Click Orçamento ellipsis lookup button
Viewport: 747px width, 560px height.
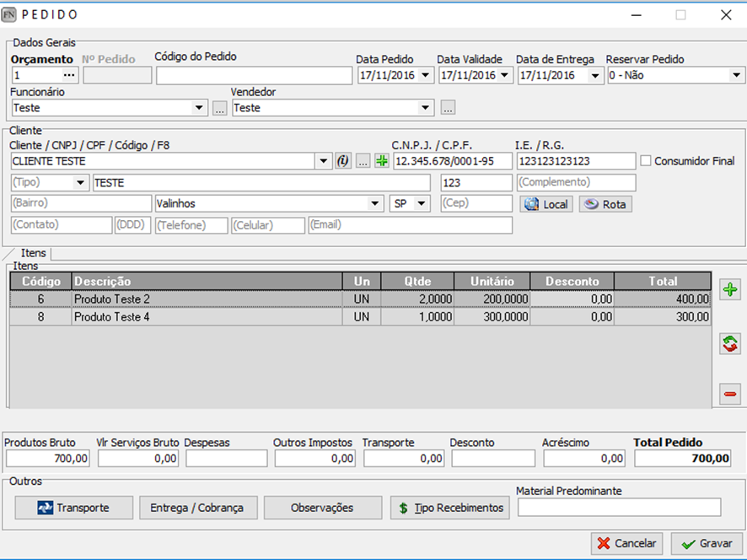(x=69, y=75)
